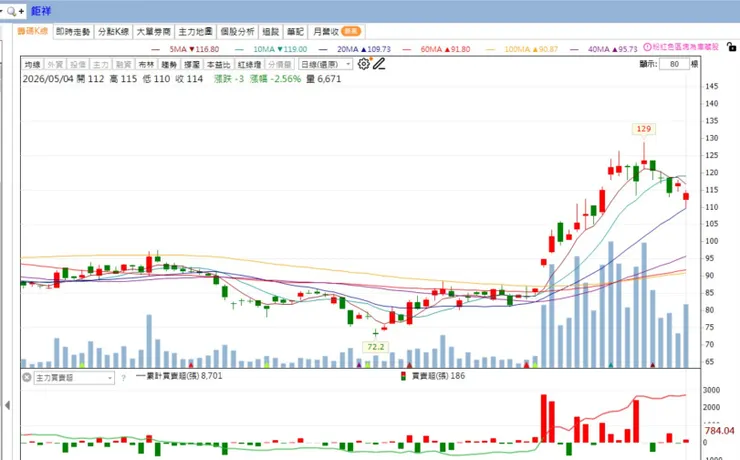This screenshot has height=460, width=740.
Task: Toggle the 主力 indicator button
Action: tap(101, 64)
